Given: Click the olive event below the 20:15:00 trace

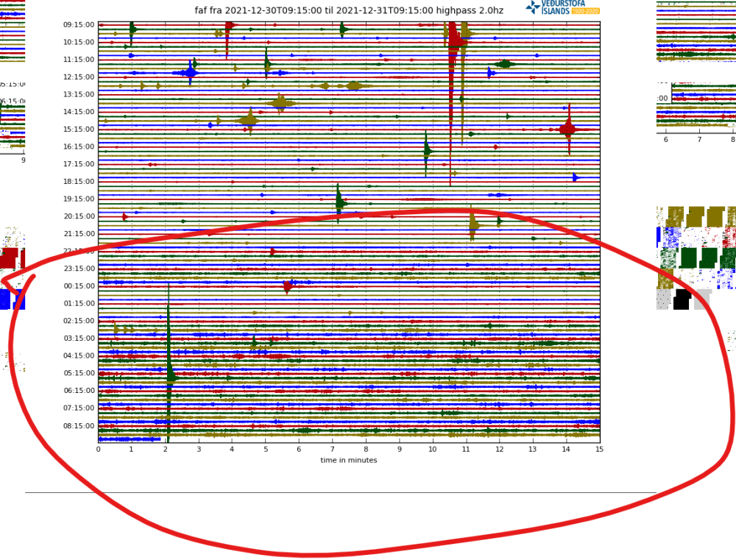Looking at the screenshot, I should 473,225.
